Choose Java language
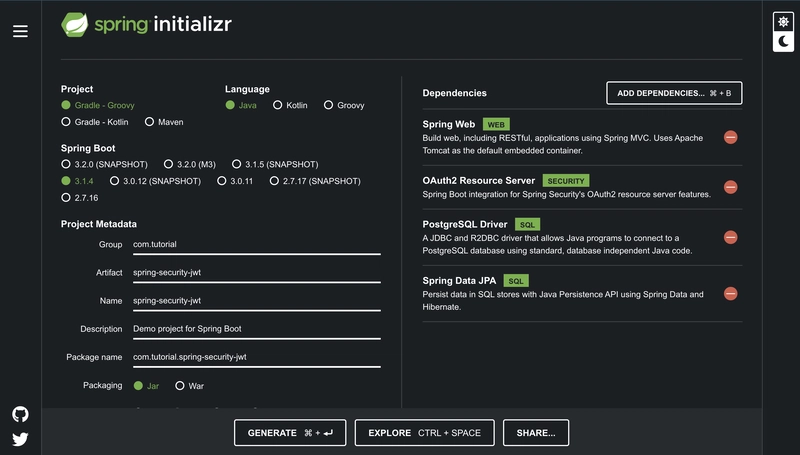 241,105
